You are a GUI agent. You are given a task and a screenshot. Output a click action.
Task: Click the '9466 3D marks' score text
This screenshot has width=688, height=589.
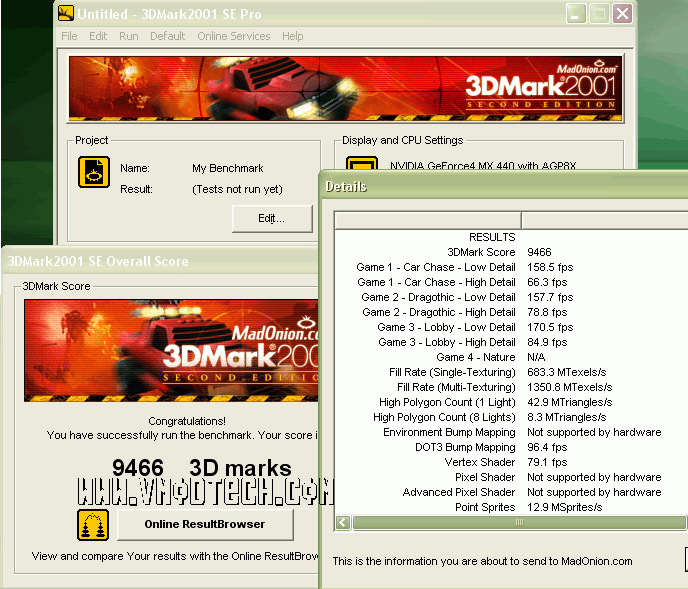(202, 468)
